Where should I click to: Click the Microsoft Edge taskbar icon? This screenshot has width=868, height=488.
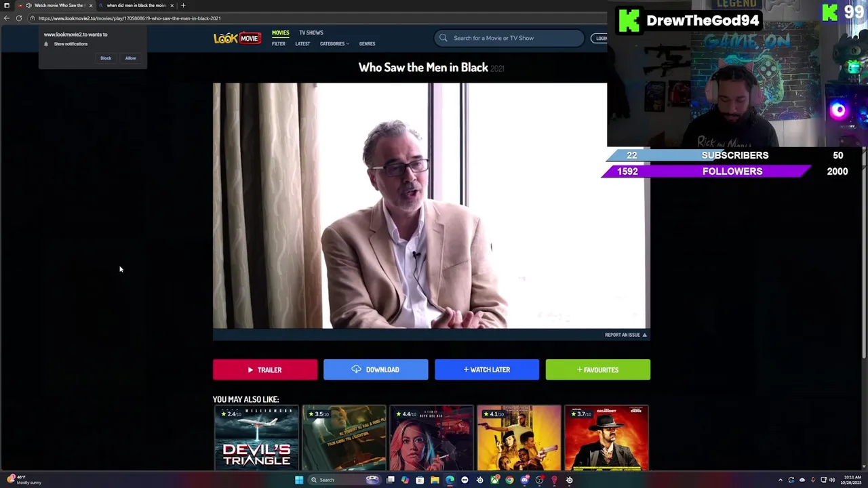point(450,480)
